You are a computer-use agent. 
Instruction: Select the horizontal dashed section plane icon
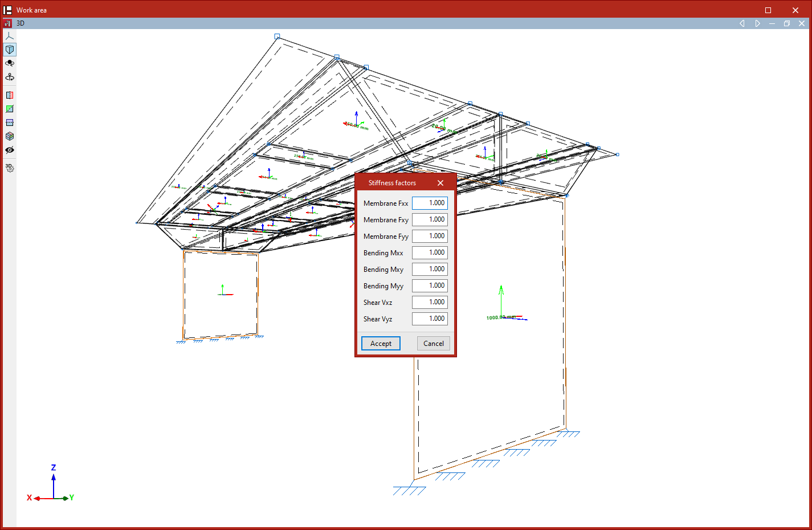tap(10, 123)
